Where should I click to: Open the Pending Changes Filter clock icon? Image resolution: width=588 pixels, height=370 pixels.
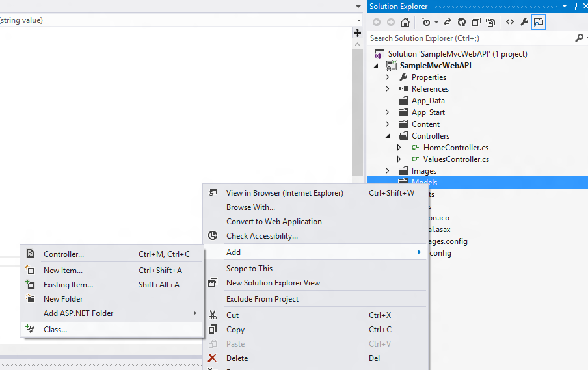pyautogui.click(x=426, y=22)
